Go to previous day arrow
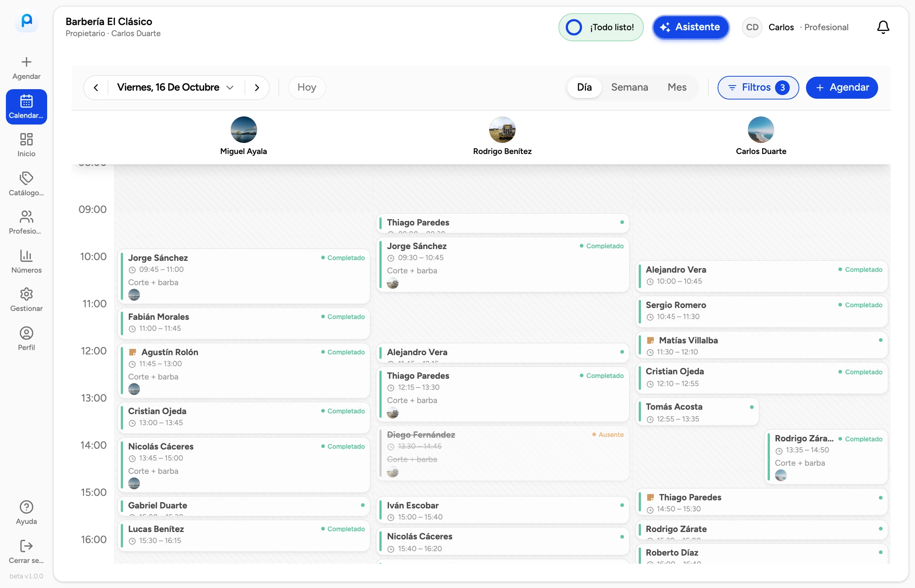This screenshot has height=588, width=915. pyautogui.click(x=96, y=87)
